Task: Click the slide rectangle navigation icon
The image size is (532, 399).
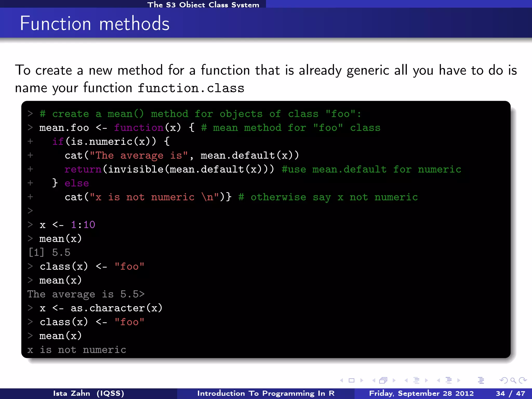Action: click(351, 381)
